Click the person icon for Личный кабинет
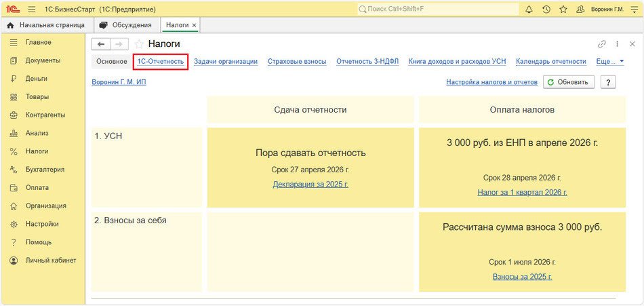 14,261
